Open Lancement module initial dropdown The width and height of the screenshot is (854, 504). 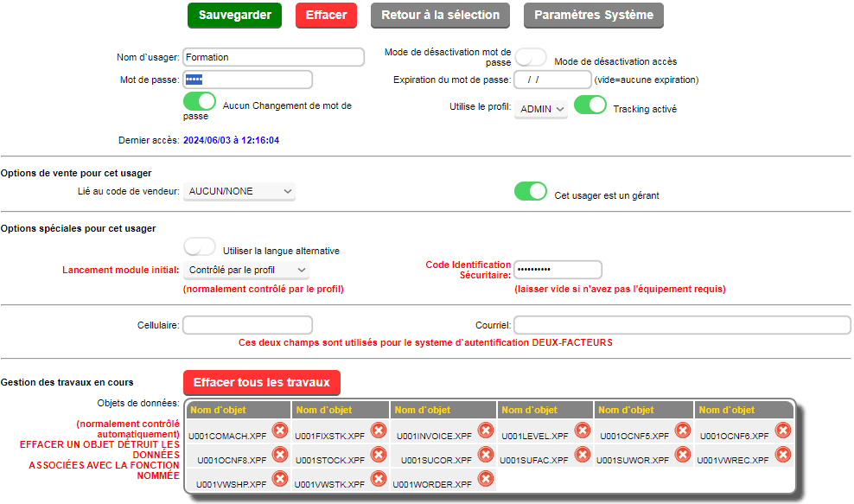[245, 270]
